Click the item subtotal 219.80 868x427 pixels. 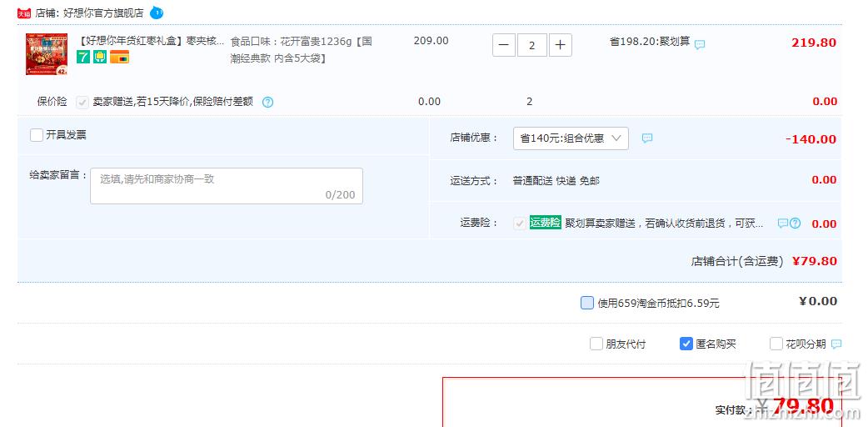click(x=814, y=43)
